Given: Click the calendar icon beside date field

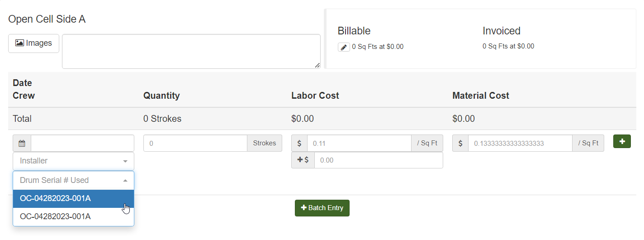Looking at the screenshot, I should coord(22,143).
